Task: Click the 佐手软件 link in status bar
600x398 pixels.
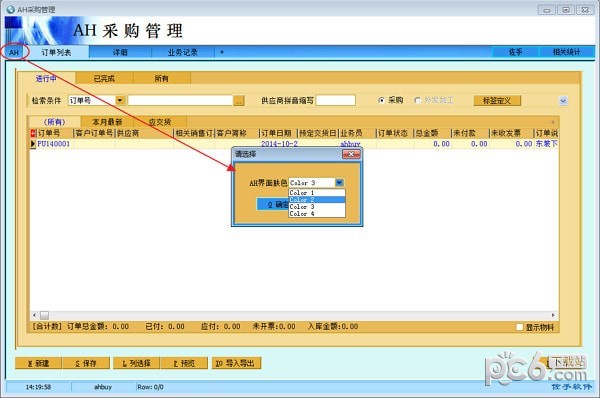Action: [x=572, y=387]
